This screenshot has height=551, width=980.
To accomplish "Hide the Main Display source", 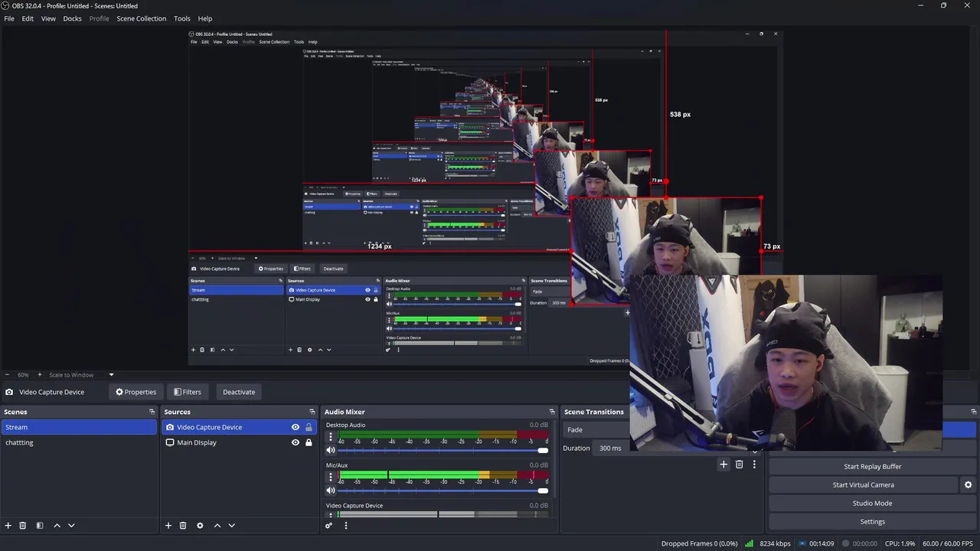I will point(296,442).
